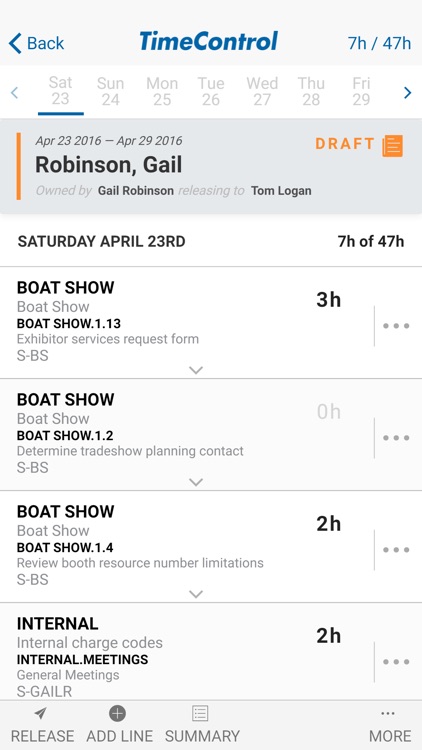422x750 pixels.
Task: Expand the Determine tradeshow planning contact entry
Action: point(196,482)
